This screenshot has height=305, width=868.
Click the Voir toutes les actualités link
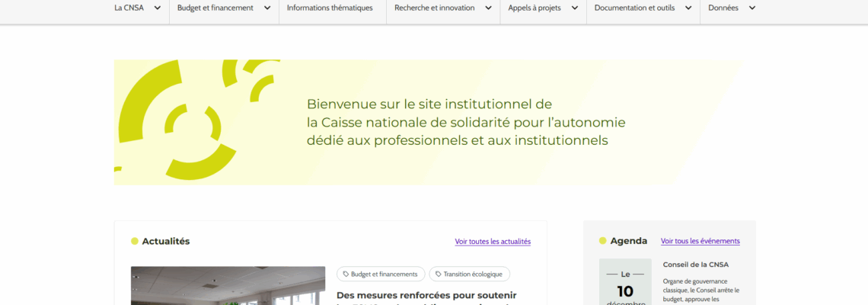493,242
